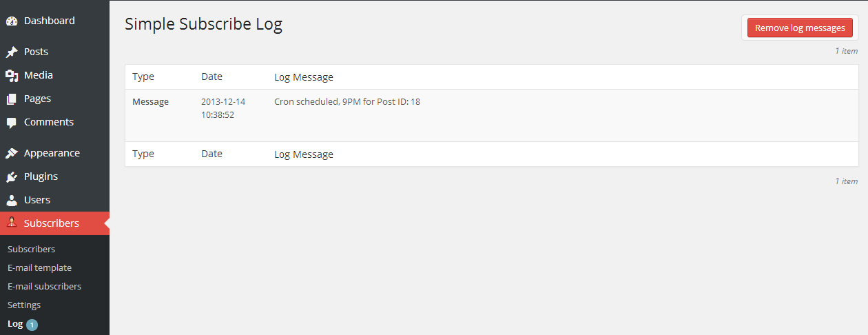Click the Log Message footer column header
Screen dimensions: 868x335
coord(304,154)
